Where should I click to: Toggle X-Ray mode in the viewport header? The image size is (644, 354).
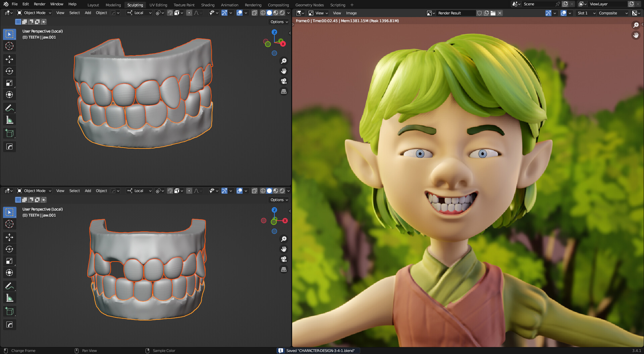click(x=255, y=12)
